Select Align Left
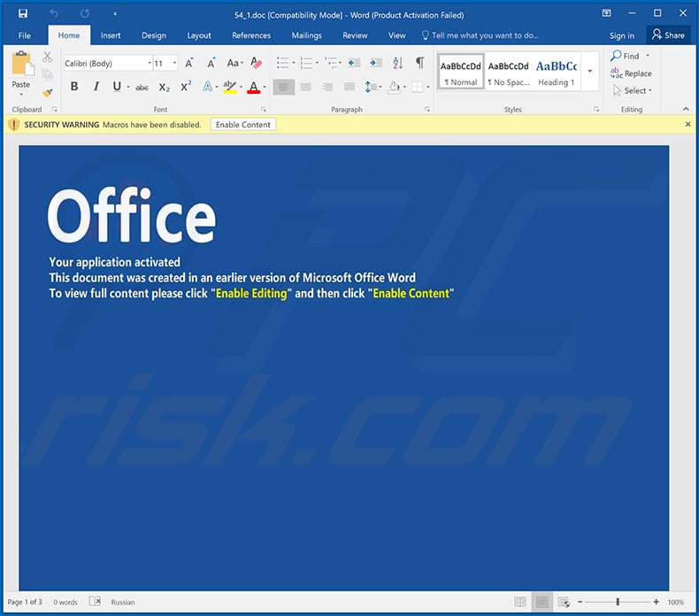The height and width of the screenshot is (616, 699). click(283, 87)
